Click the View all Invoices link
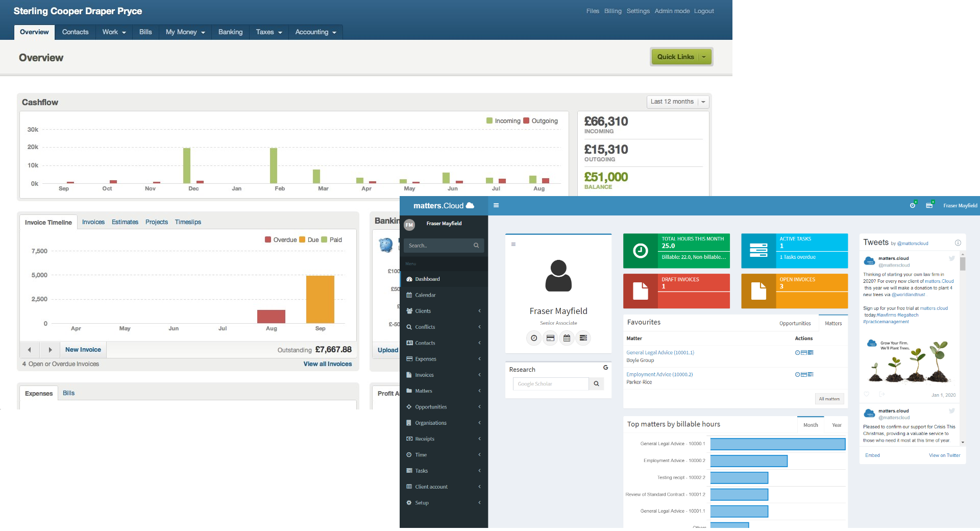Screen dimensions: 980x531 (327, 364)
